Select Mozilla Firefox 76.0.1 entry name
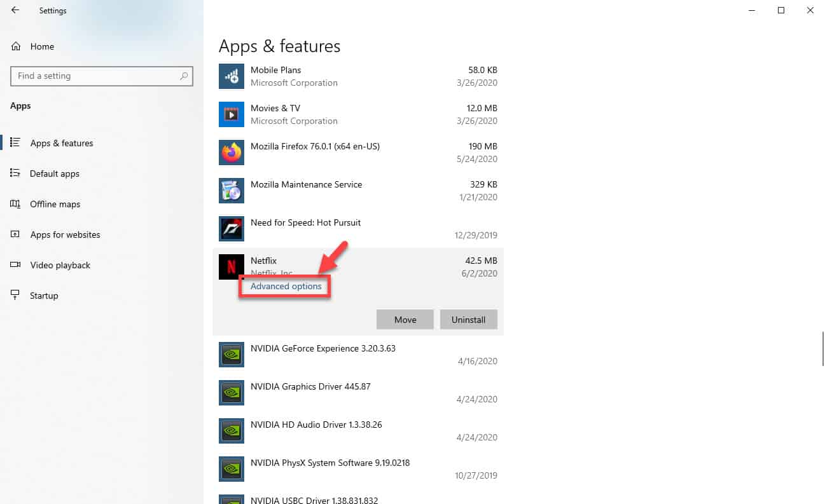 [315, 146]
